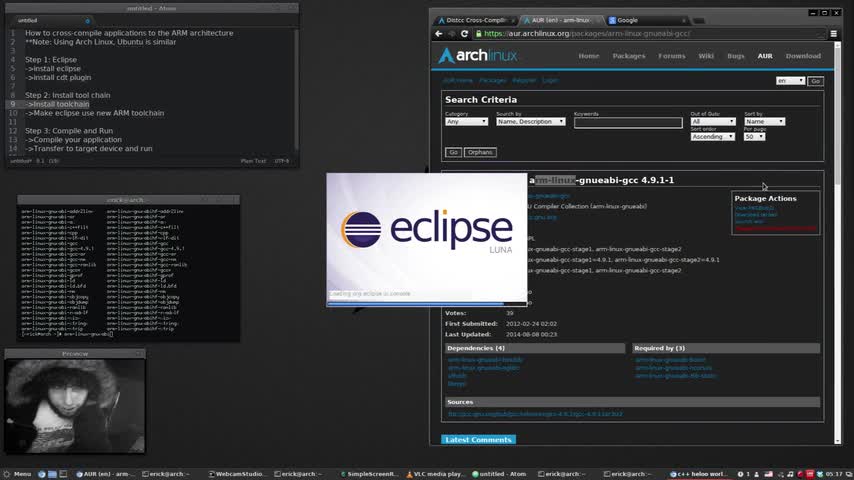Expand the Category dropdown
The image size is (854, 480).
[x=466, y=121]
